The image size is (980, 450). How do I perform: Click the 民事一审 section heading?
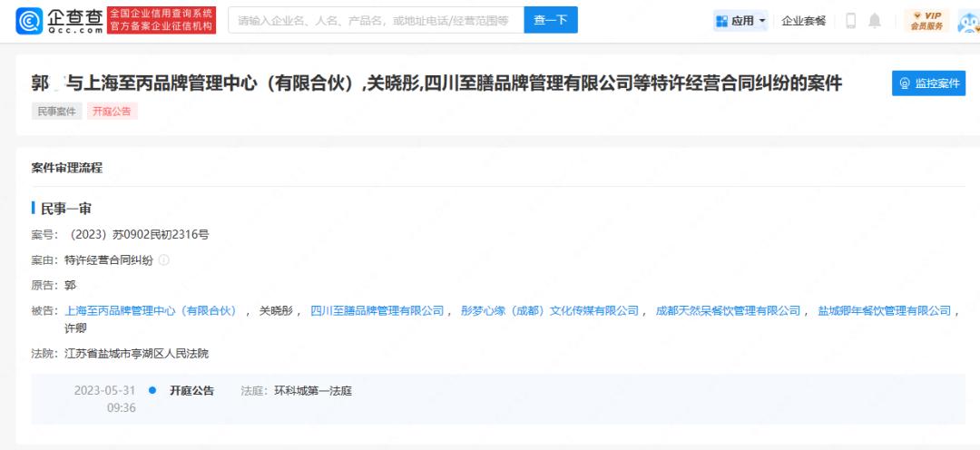[x=65, y=208]
